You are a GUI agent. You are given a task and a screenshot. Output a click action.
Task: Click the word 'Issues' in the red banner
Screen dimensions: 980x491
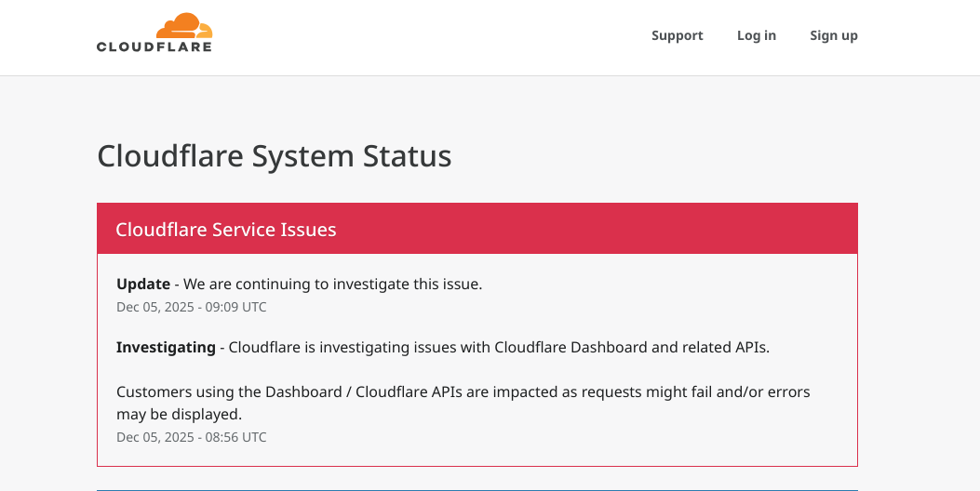click(x=307, y=229)
